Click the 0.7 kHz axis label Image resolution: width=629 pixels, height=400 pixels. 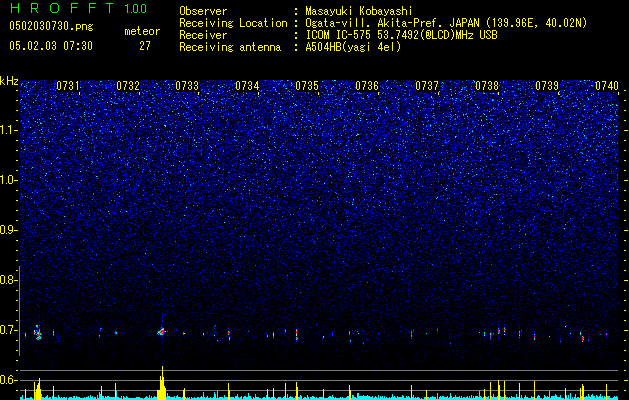pos(8,330)
